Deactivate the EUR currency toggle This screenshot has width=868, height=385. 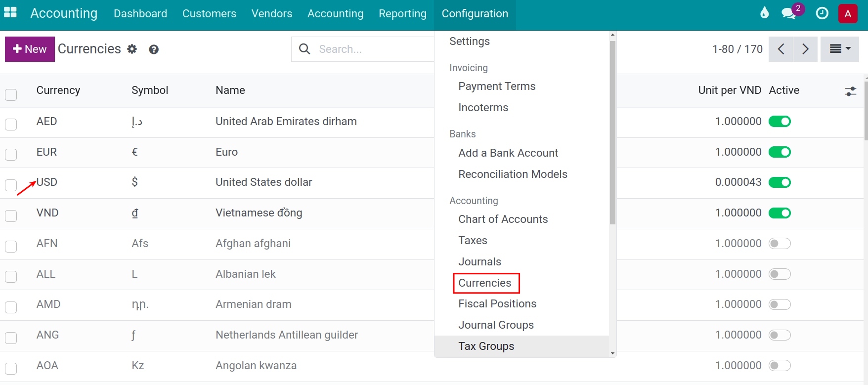[x=780, y=152]
